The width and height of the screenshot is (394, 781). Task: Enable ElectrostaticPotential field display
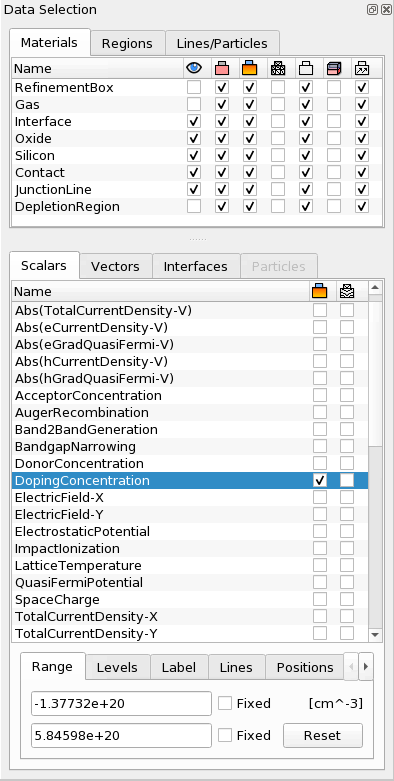point(320,531)
